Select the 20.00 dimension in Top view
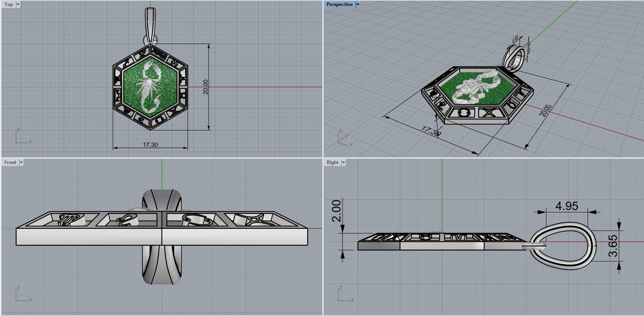The width and height of the screenshot is (644, 316). point(205,87)
